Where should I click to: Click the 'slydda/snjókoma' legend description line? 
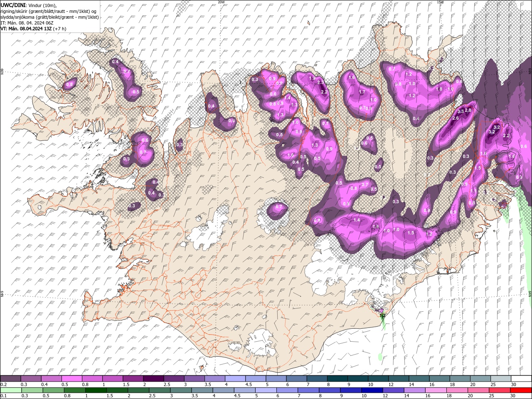(x=49, y=17)
